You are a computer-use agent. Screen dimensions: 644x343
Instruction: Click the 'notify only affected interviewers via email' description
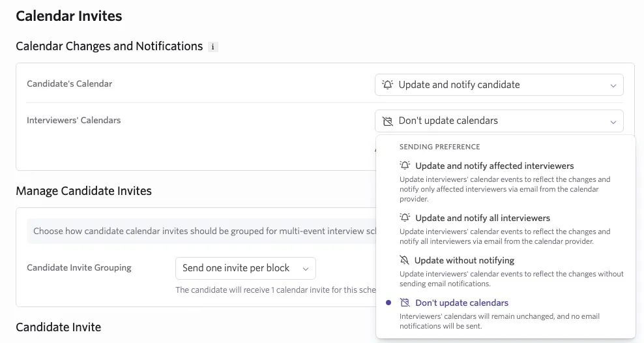tap(505, 189)
